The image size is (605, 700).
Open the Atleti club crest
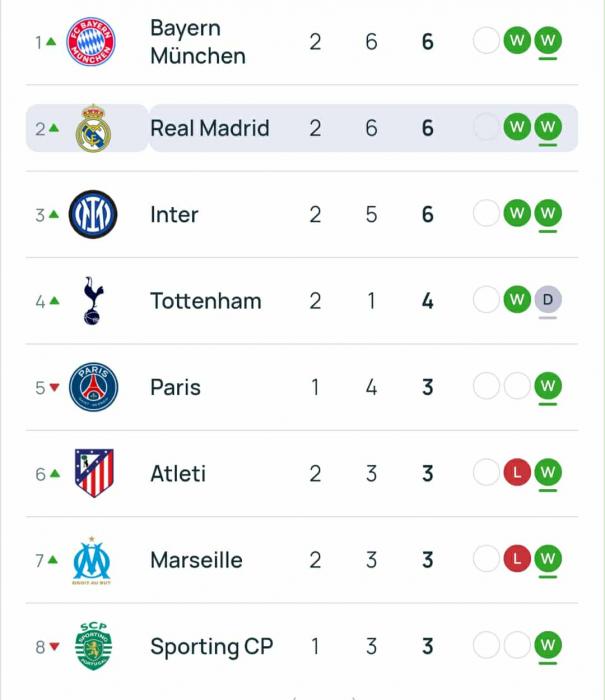click(93, 473)
